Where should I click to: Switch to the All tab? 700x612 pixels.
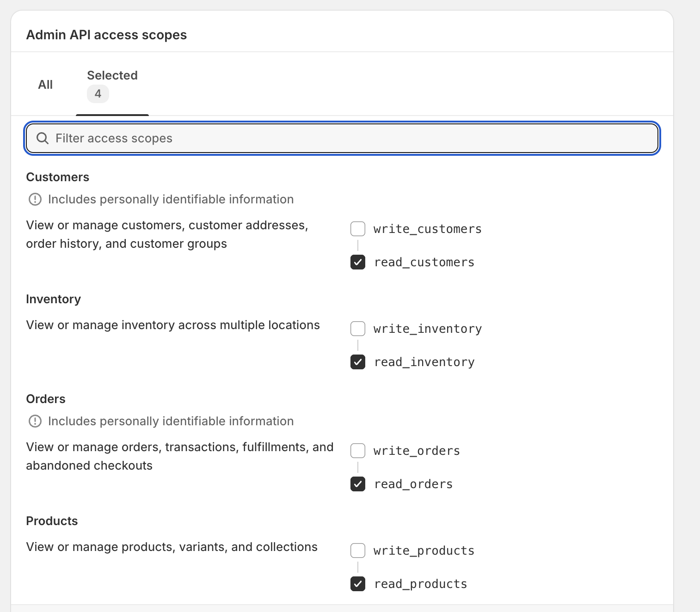(x=45, y=84)
